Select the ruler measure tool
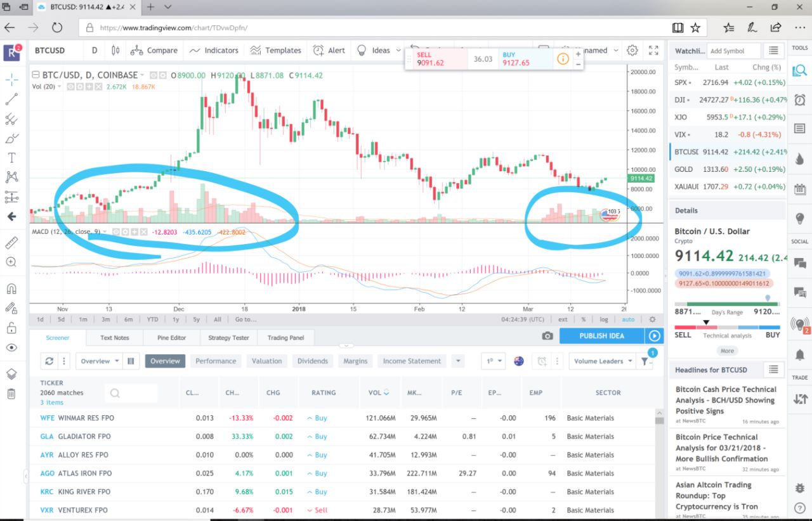Image resolution: width=812 pixels, height=521 pixels. click(x=11, y=243)
